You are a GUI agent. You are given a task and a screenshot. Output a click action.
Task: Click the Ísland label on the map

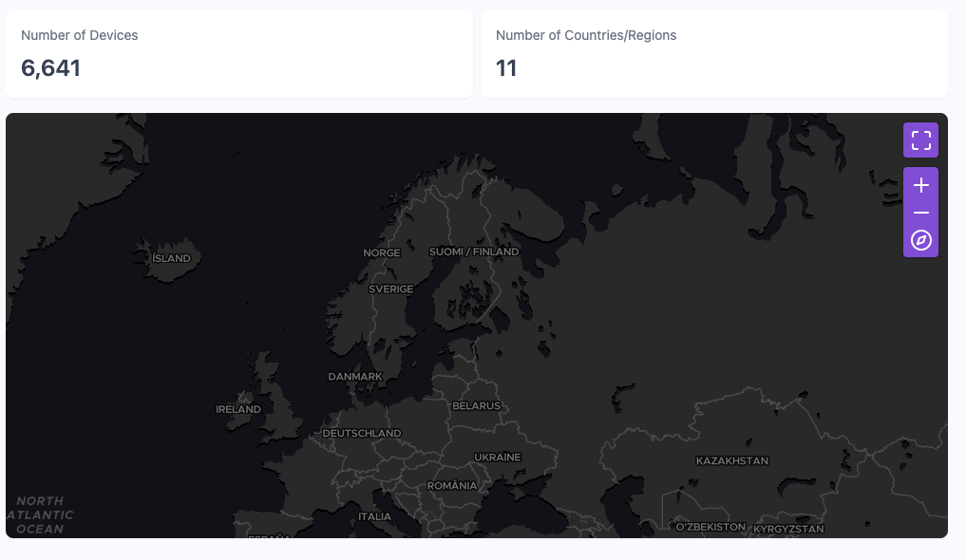[172, 258]
